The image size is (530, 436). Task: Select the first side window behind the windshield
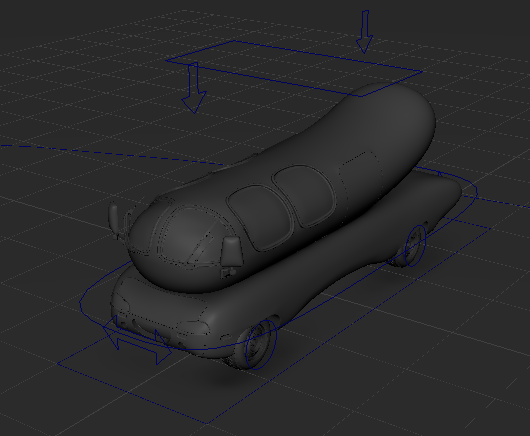click(x=259, y=217)
